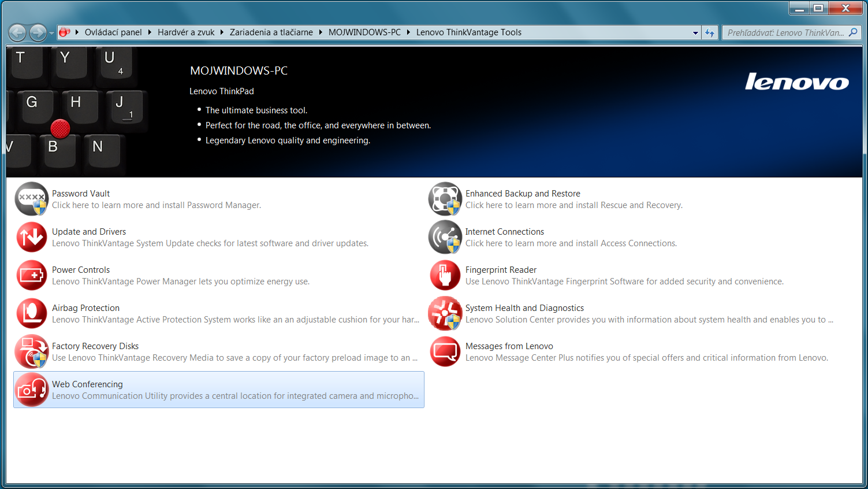Open the Factory Recovery Disks link
Image resolution: width=868 pixels, height=489 pixels.
[95, 346]
